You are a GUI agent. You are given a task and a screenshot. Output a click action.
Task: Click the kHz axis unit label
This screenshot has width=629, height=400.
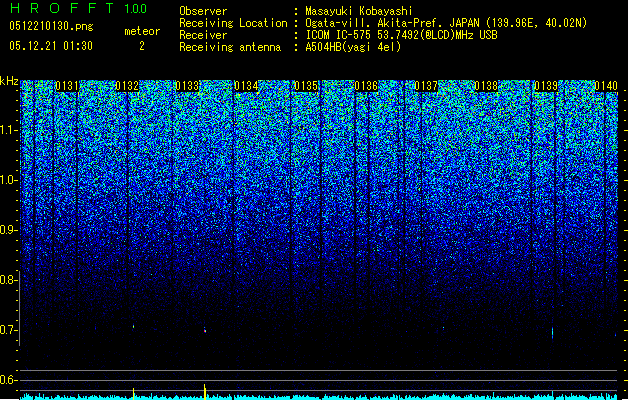click(9, 81)
